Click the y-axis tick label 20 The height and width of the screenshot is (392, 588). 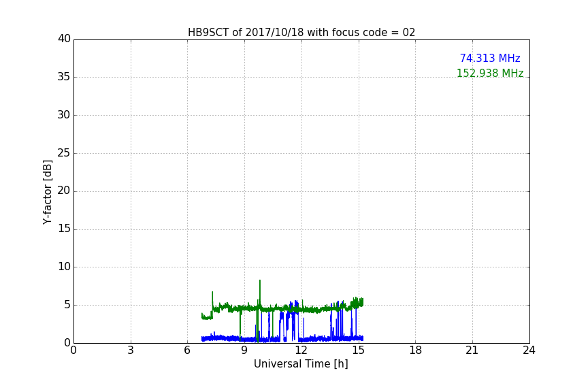pos(64,191)
